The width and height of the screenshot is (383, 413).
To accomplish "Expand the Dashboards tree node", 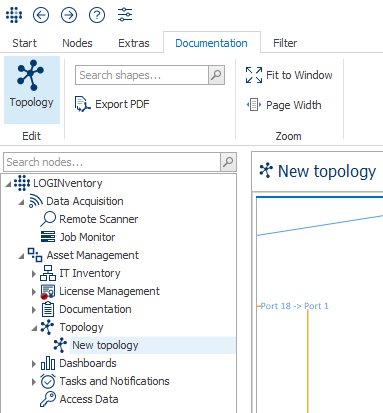I will (x=34, y=364).
